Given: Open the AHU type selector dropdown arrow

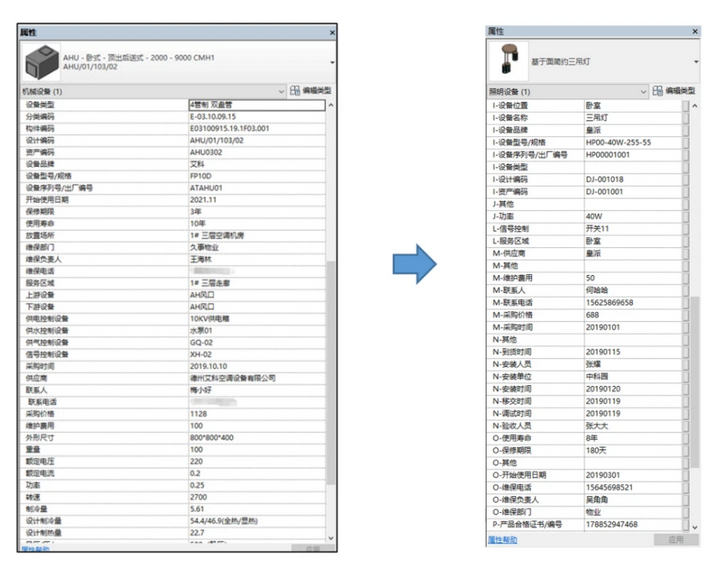Looking at the screenshot, I should point(332,62).
